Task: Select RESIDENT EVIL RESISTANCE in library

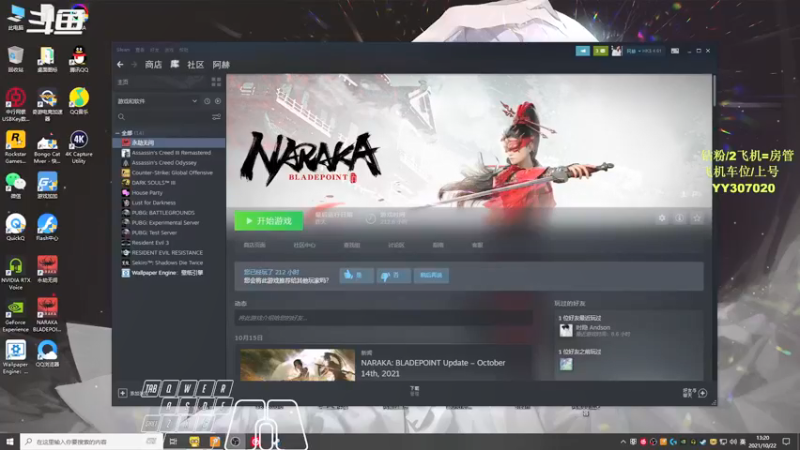Action: point(169,253)
